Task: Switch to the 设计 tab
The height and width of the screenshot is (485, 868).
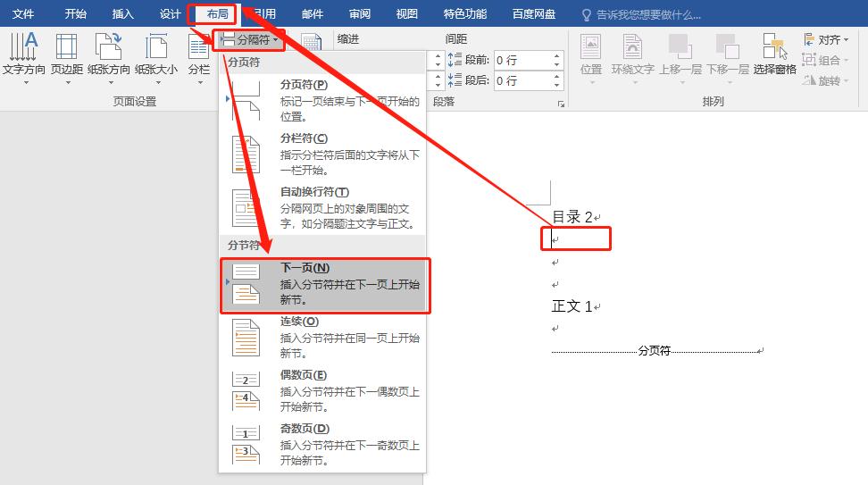Action: [171, 13]
